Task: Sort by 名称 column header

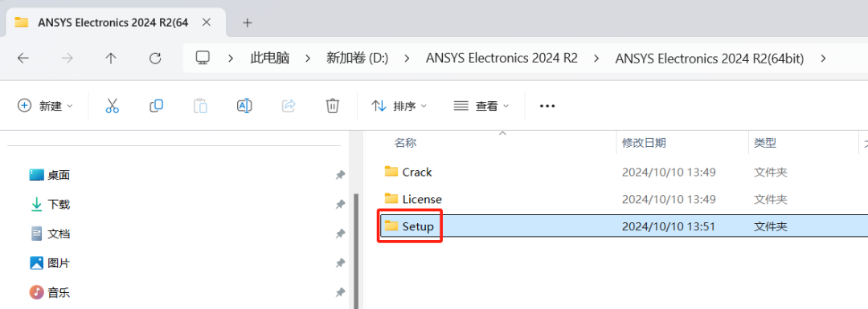Action: [x=405, y=143]
